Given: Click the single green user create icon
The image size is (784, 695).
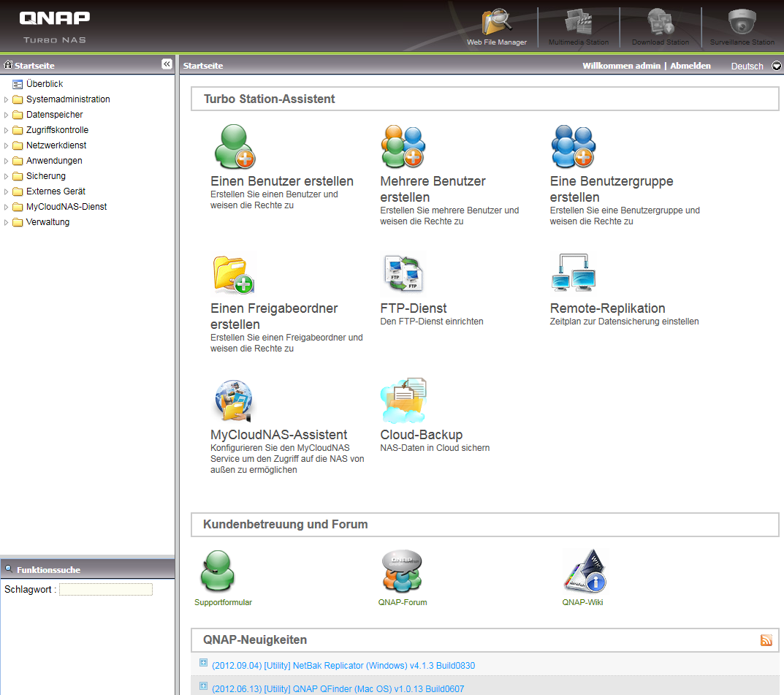Looking at the screenshot, I should [235, 146].
